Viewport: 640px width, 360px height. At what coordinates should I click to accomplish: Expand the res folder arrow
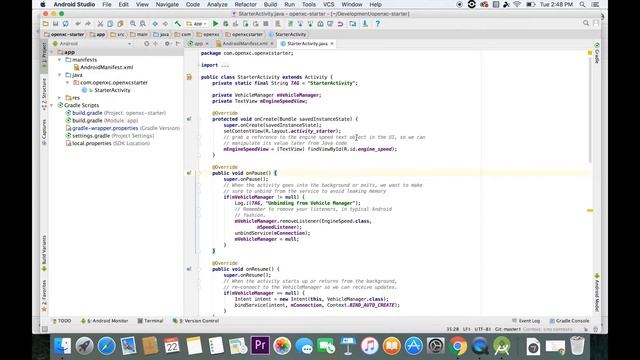pyautogui.click(x=60, y=98)
